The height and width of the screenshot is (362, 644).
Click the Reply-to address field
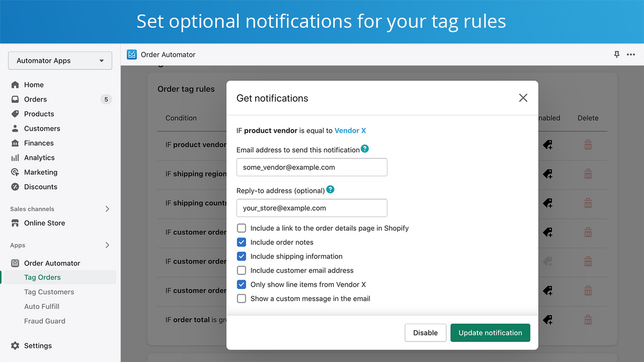pyautogui.click(x=312, y=208)
